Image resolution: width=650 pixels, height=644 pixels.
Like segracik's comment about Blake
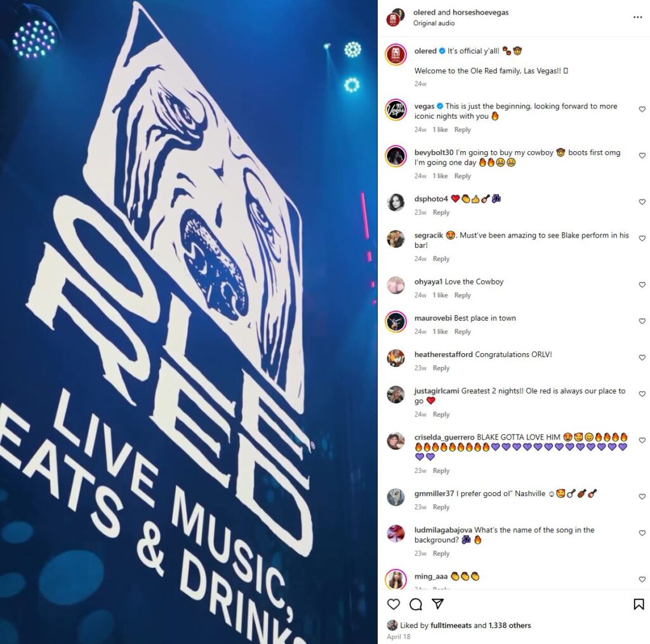pyautogui.click(x=642, y=238)
